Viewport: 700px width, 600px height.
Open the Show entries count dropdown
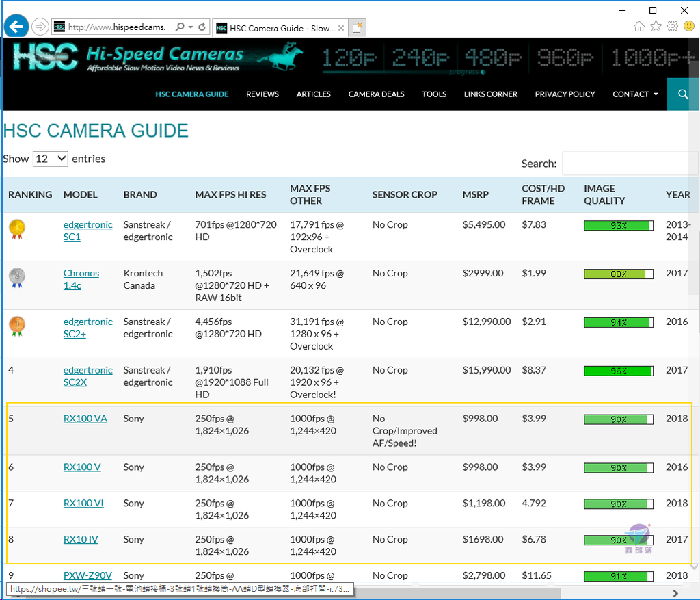tap(51, 159)
